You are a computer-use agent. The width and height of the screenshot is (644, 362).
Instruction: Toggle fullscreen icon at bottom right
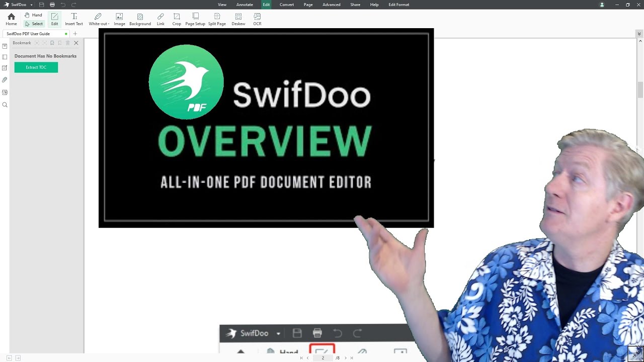pos(635,353)
